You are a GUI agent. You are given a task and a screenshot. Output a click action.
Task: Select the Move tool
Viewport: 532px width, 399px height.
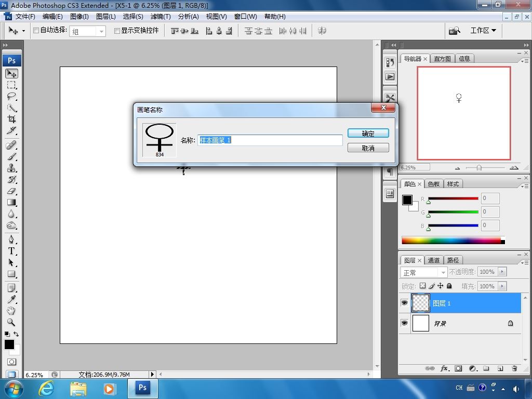pyautogui.click(x=11, y=73)
